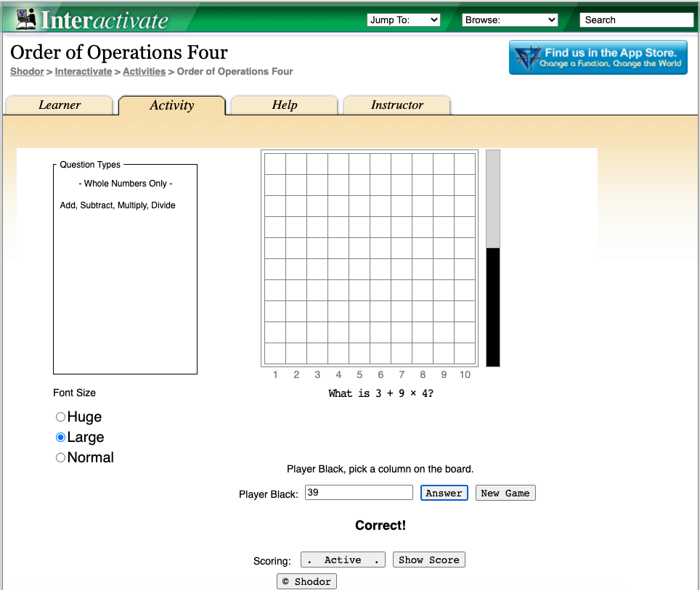Select the Large font size radio button

61,438
